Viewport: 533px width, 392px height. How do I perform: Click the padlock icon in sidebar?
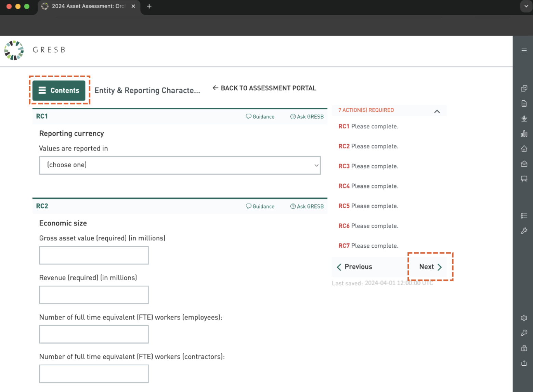click(x=524, y=348)
